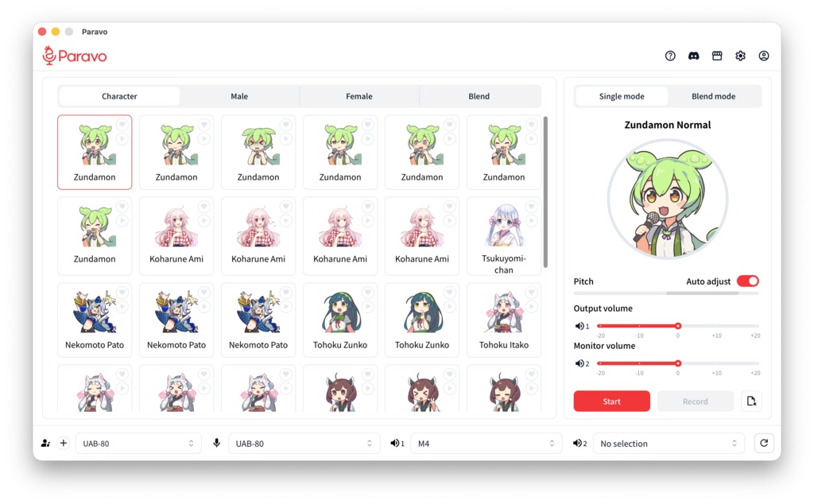Screen dimensions: 814x504
Task: Play sample on selected red-outlined Zundamon card
Action: (x=122, y=138)
